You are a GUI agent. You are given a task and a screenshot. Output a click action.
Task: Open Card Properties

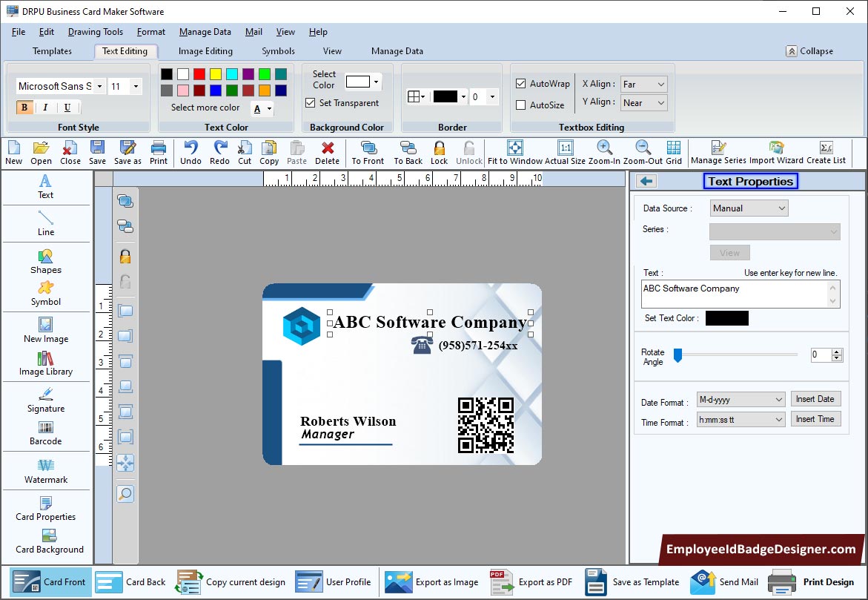pos(45,509)
